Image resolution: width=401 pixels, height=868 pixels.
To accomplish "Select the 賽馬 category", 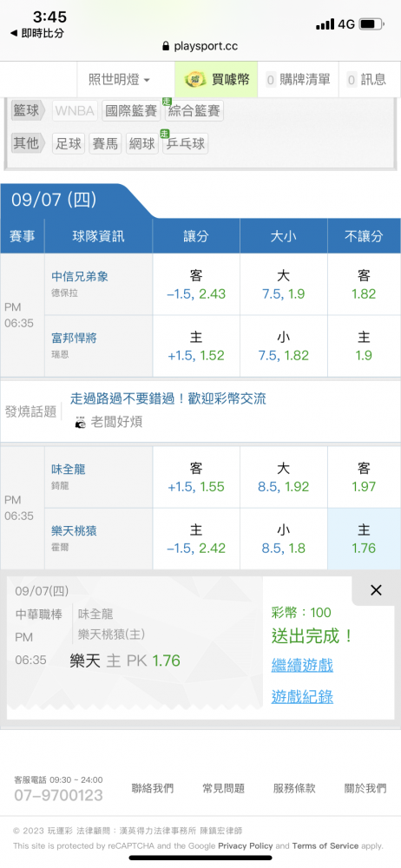I will click(105, 144).
